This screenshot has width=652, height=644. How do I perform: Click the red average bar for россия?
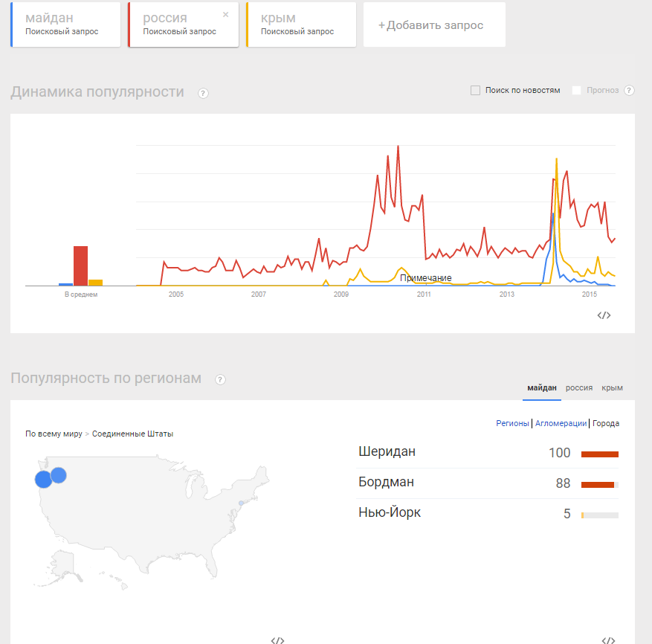(x=80, y=265)
